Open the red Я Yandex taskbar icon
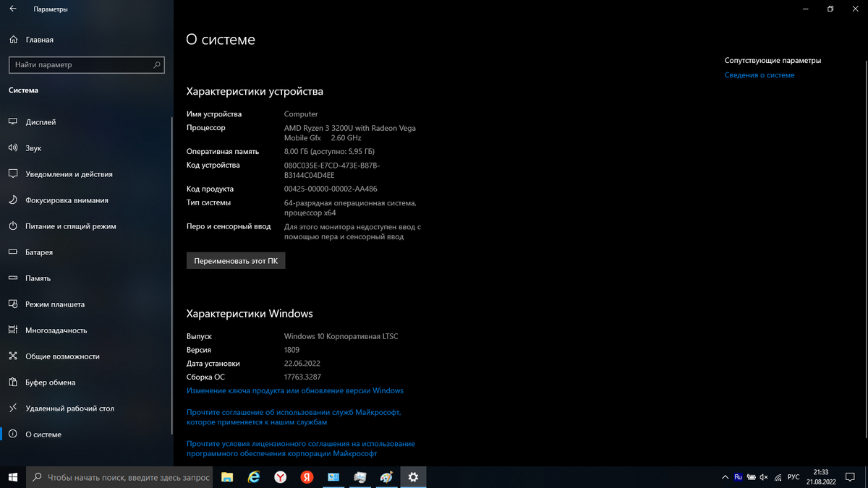Screen dimensions: 868x488 click(x=307, y=477)
